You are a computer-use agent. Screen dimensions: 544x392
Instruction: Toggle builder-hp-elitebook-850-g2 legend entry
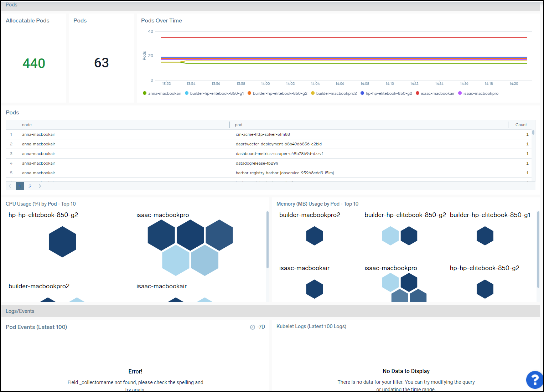pos(277,93)
